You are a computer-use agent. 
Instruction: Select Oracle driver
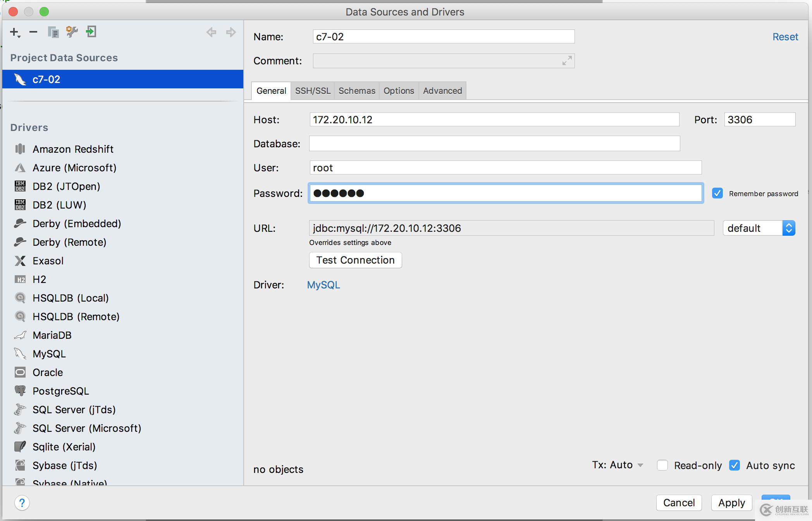click(123, 373)
